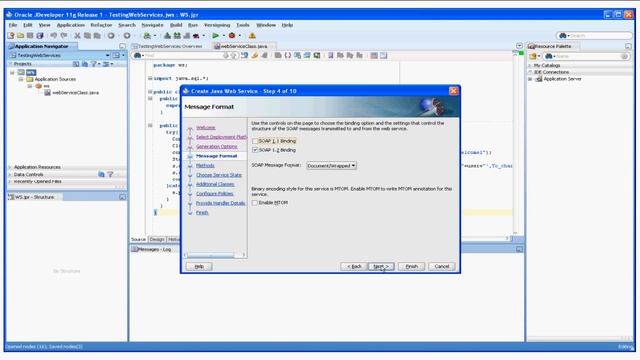The height and width of the screenshot is (360, 640).
Task: Click the Copy toolbar icon
Action: pos(87,36)
